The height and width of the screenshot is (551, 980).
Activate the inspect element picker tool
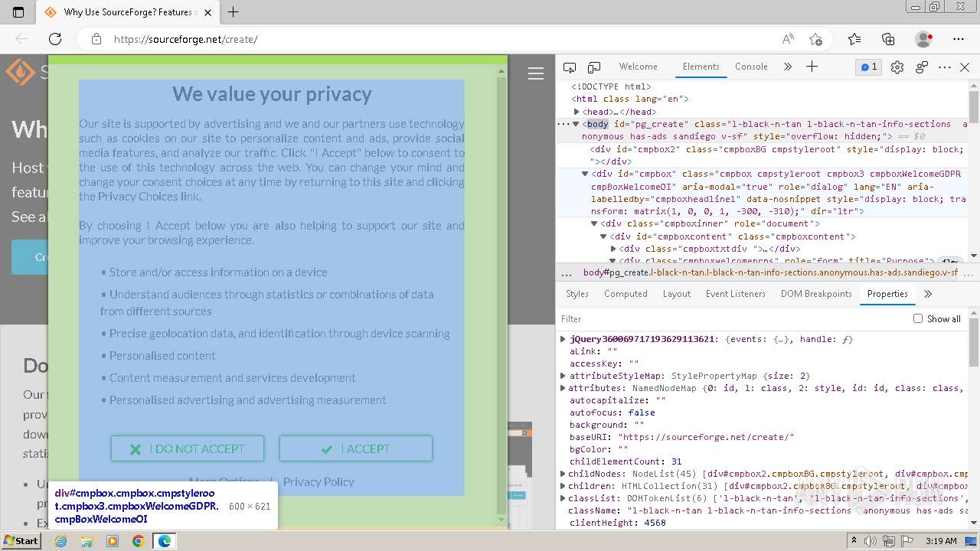[x=570, y=67]
